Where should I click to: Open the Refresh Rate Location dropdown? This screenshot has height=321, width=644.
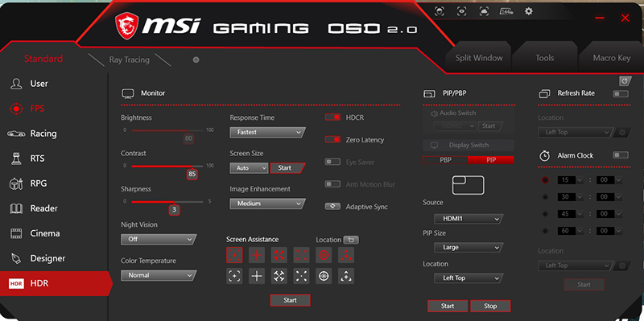[x=576, y=132]
